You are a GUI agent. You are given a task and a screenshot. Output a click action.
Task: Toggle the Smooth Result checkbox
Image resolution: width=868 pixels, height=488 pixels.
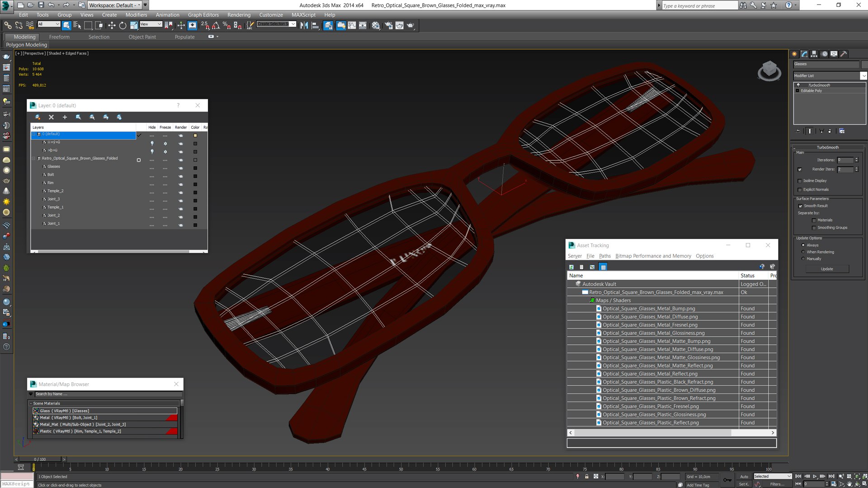coord(800,206)
